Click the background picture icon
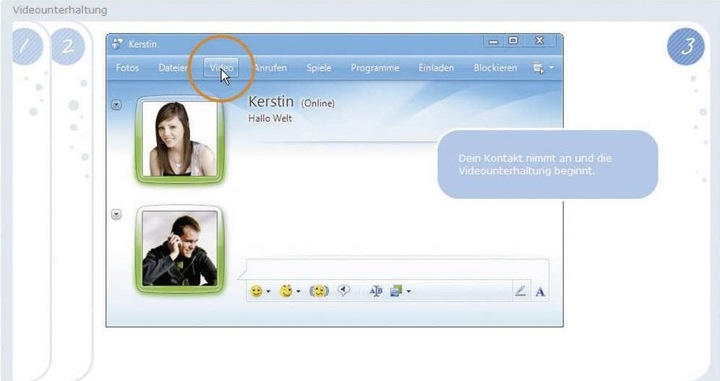The height and width of the screenshot is (381, 720). 396,291
